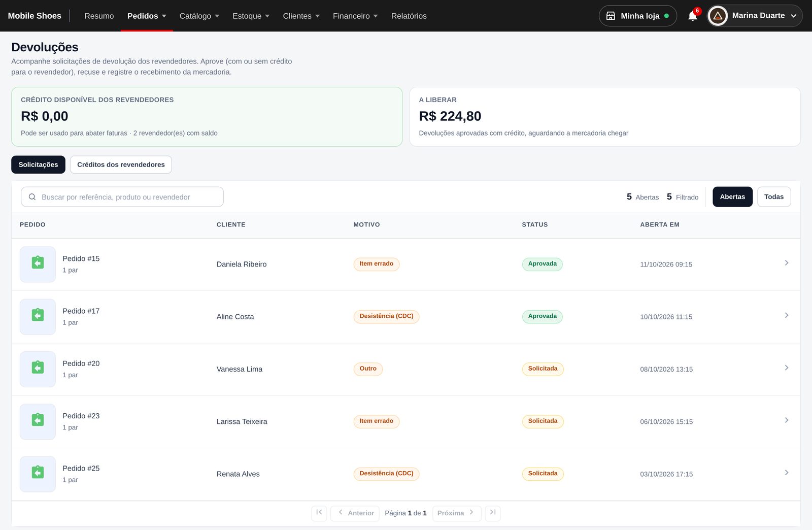Show Todas requests filter
812x530 pixels.
(x=773, y=197)
